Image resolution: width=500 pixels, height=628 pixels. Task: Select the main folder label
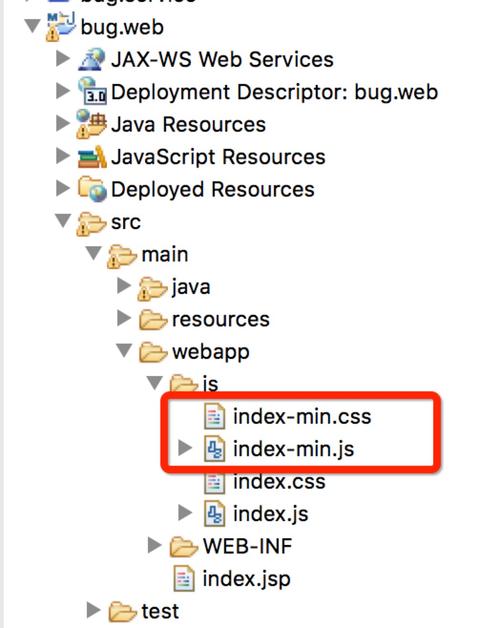point(165,254)
